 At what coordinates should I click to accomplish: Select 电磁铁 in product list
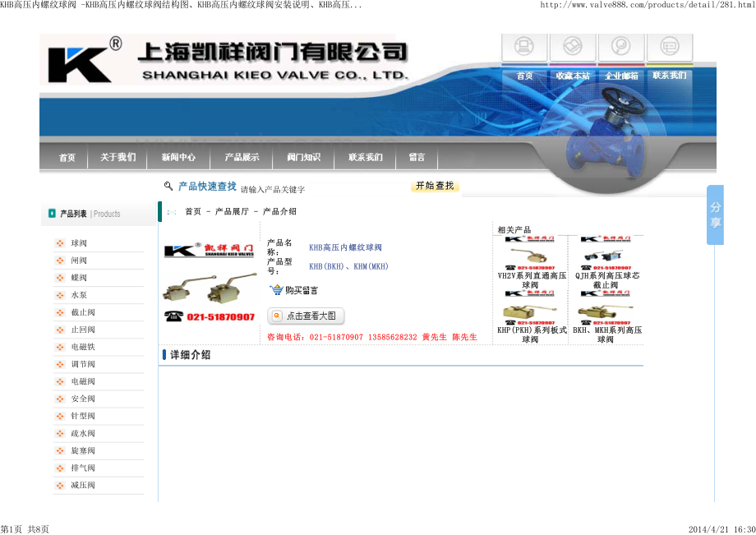pyautogui.click(x=83, y=347)
